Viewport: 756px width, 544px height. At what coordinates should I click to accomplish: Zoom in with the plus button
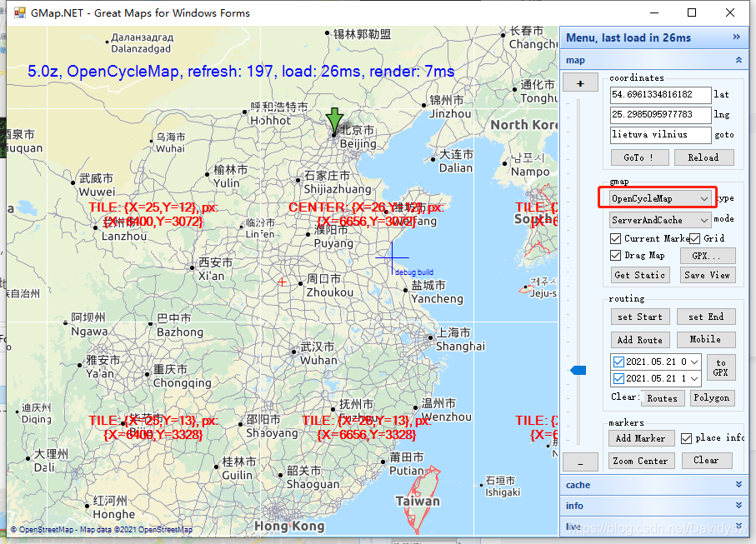pos(580,83)
